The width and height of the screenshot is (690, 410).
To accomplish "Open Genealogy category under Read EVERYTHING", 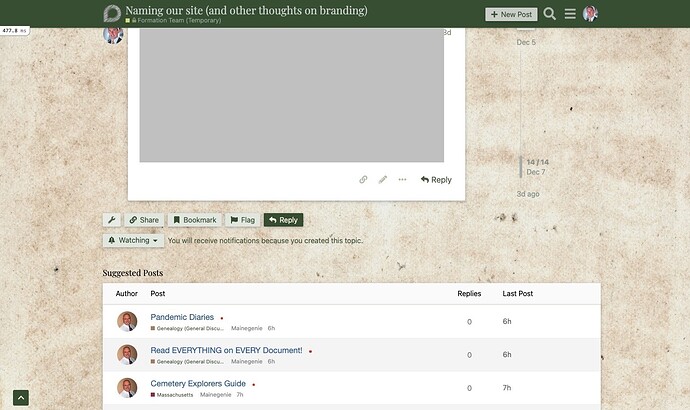I will click(187, 362).
